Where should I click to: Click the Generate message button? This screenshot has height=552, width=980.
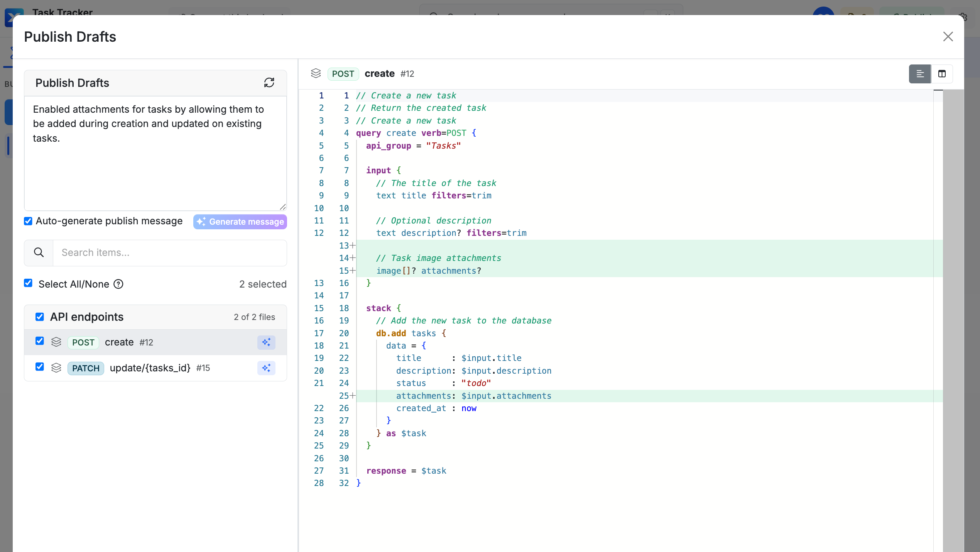pos(240,222)
